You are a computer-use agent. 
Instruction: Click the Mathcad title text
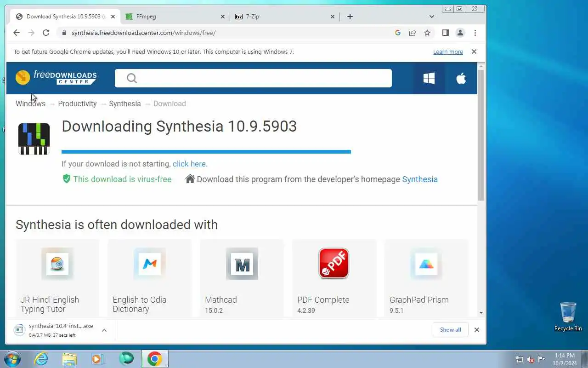pos(221,300)
